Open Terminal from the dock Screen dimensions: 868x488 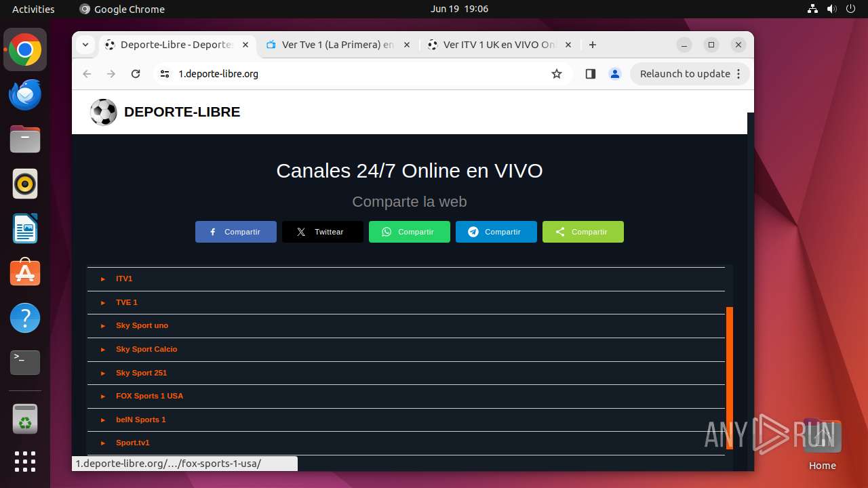point(25,363)
